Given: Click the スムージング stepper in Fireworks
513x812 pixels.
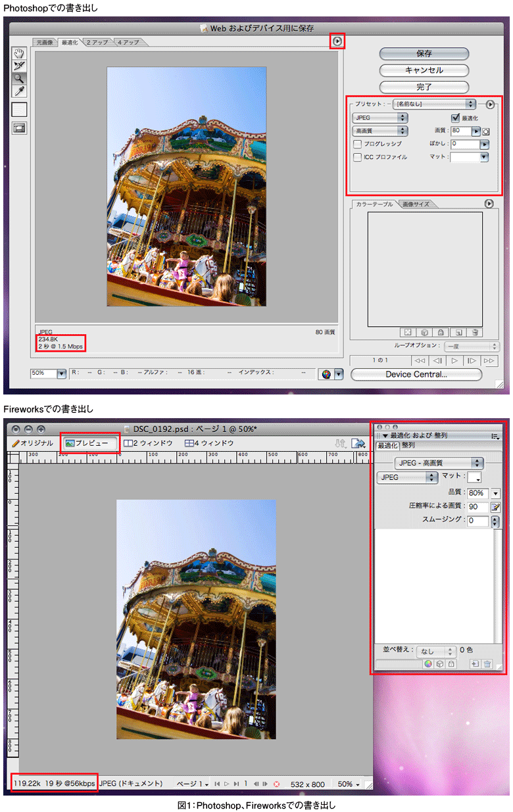Looking at the screenshot, I should tap(495, 521).
